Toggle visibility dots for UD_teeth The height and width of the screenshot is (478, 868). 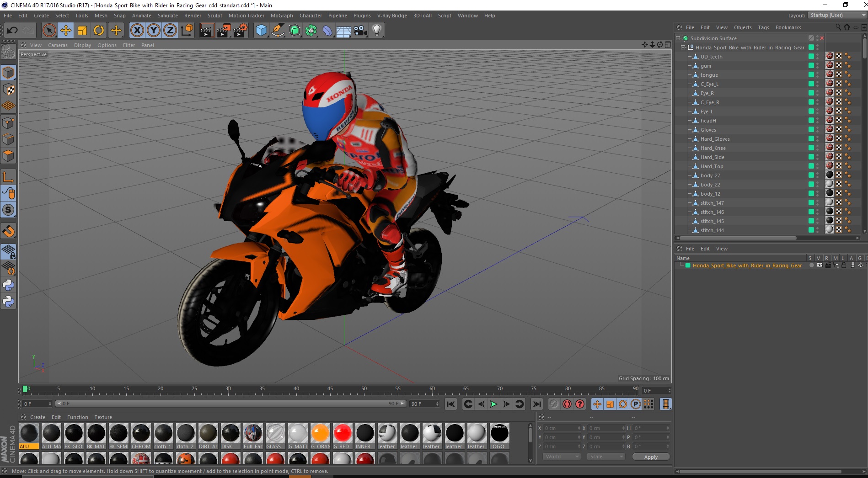pyautogui.click(x=818, y=57)
